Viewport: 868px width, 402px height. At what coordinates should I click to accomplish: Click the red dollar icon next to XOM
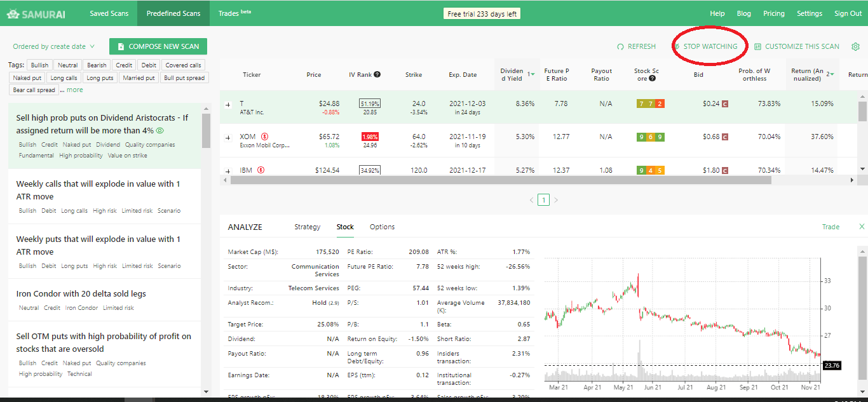pos(264,137)
